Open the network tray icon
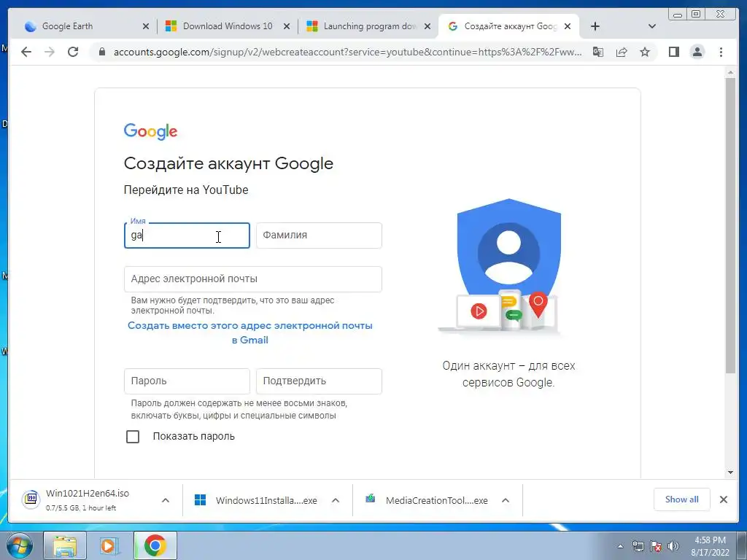This screenshot has height=560, width=747. 638,546
